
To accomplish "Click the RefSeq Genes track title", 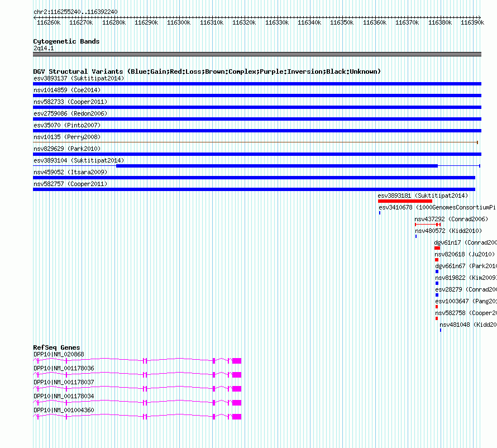I will point(56,347).
